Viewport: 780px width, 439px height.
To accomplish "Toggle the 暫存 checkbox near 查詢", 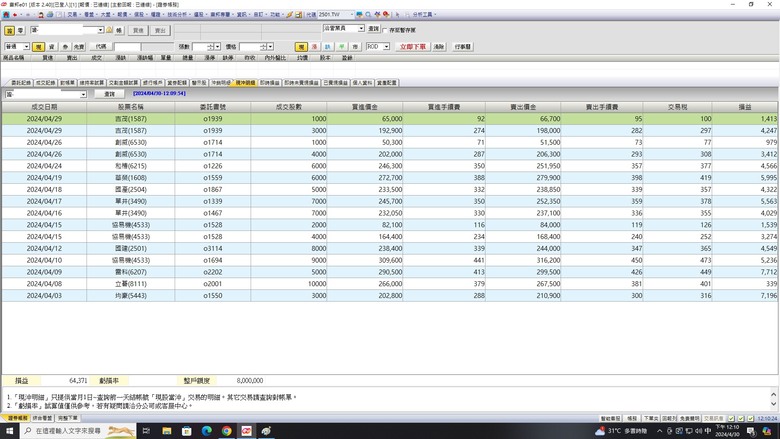I will [x=385, y=30].
